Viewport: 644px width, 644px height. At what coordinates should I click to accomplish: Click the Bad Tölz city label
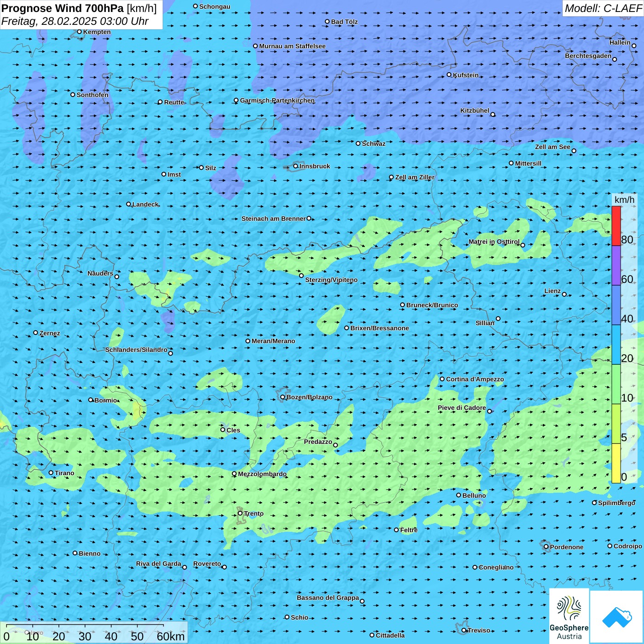coord(344,22)
